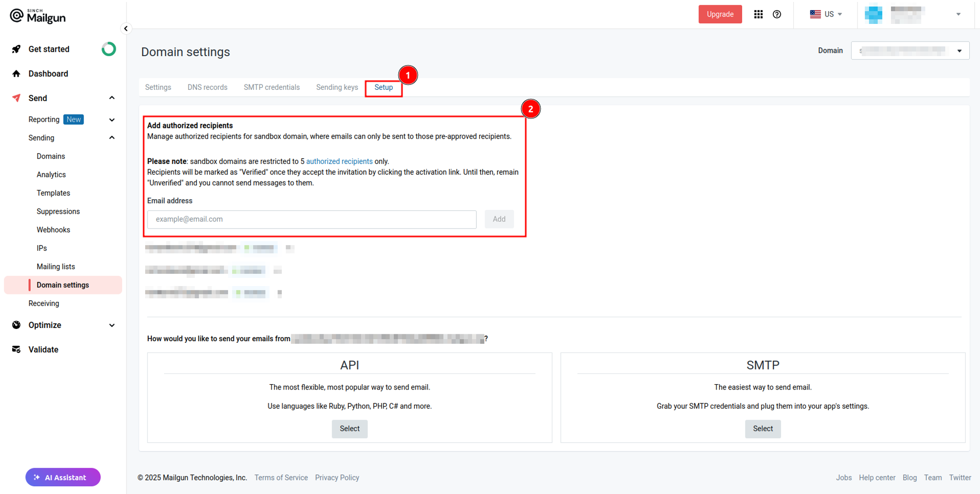Collapse the sidebar with the arrow button
The width and height of the screenshot is (980, 494).
point(126,28)
